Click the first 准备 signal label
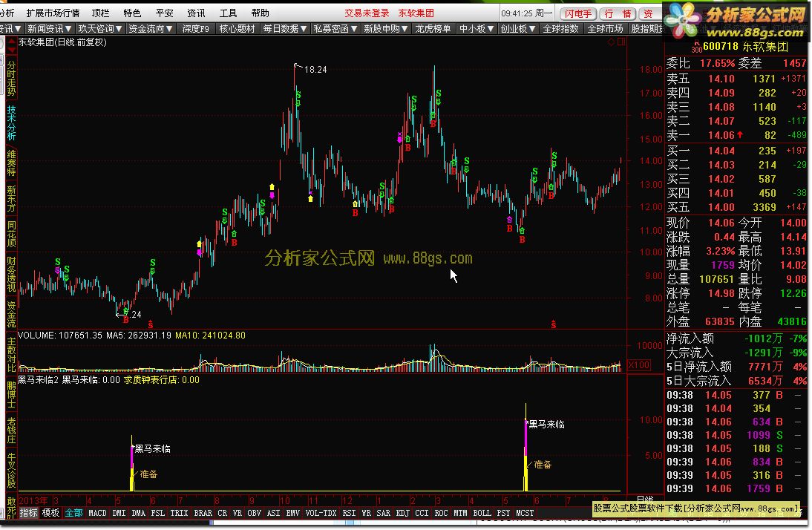The height and width of the screenshot is (530, 812). coord(148,474)
